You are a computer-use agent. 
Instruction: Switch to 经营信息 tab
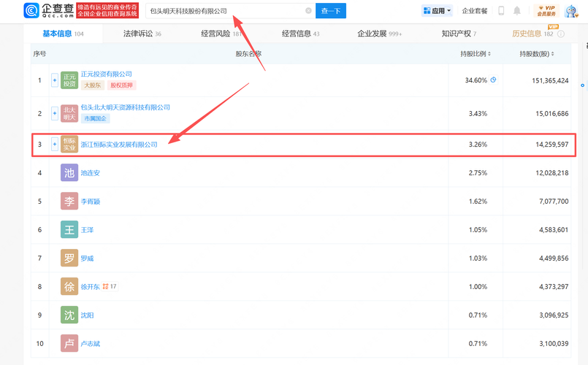(301, 34)
